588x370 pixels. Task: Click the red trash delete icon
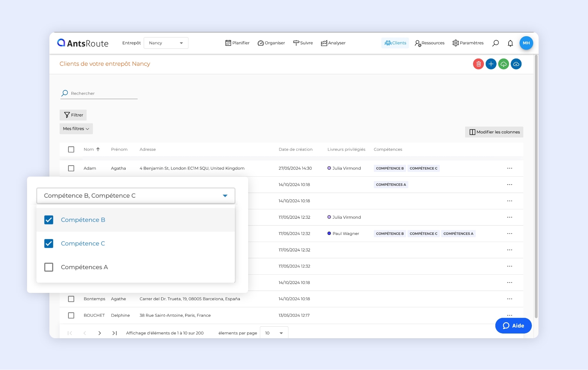(x=478, y=64)
